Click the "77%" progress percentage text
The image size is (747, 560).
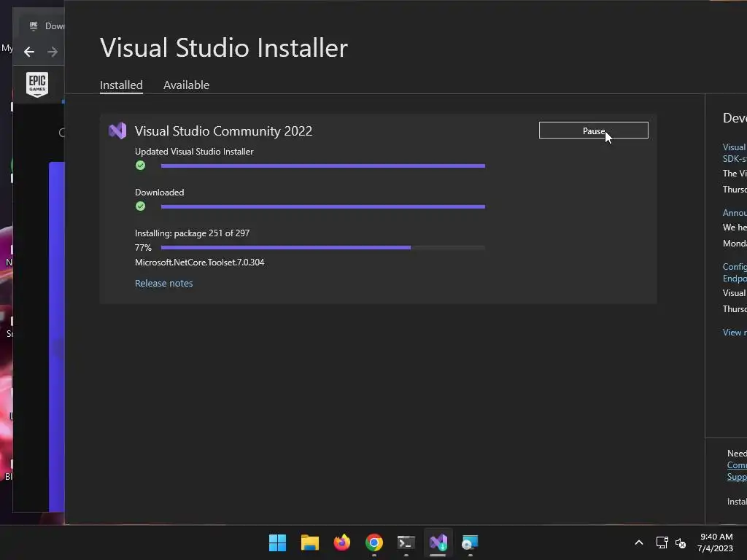pos(143,248)
